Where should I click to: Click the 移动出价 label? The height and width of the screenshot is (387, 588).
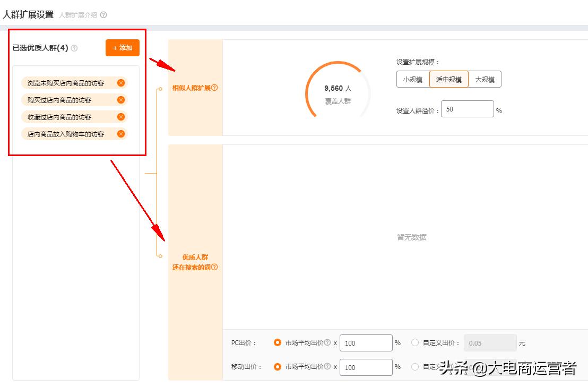pyautogui.click(x=246, y=367)
